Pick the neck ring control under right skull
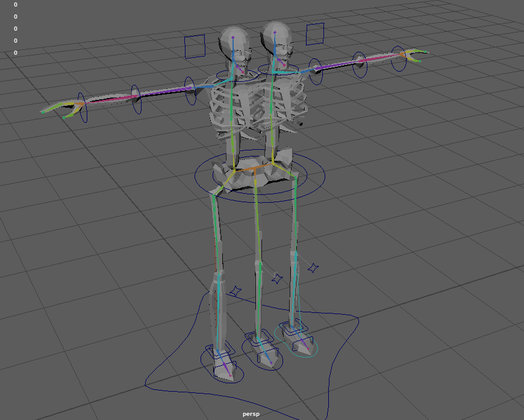Screen dimensions: 524x420 pyautogui.click(x=278, y=69)
